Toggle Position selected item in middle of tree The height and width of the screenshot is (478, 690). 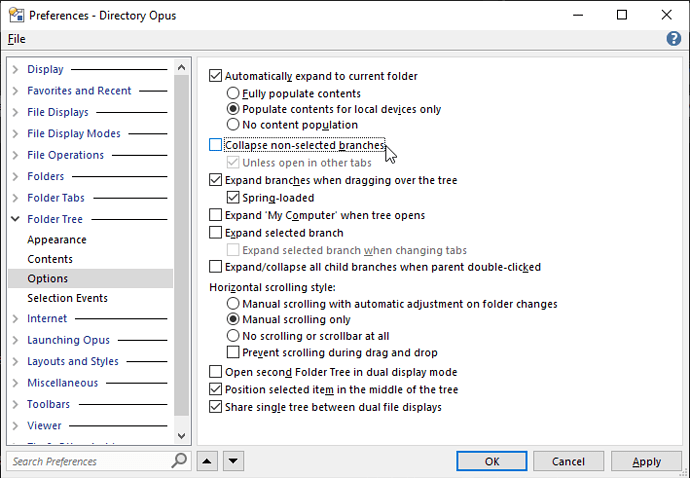pos(215,389)
